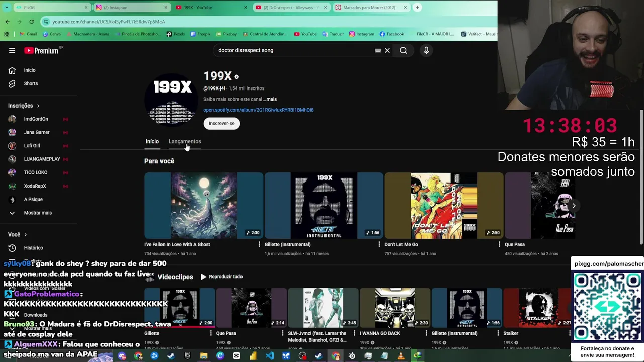The height and width of the screenshot is (362, 644).
Task: Reload the page with refresh icon
Action: coord(31,22)
